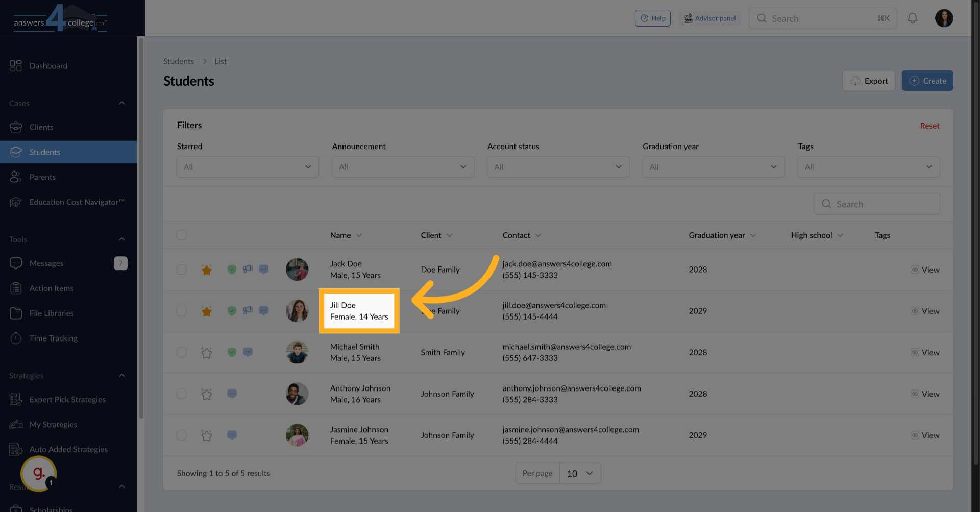This screenshot has height=512, width=980.
Task: Click the sidebar vertical scrollbar
Action: coord(141,230)
